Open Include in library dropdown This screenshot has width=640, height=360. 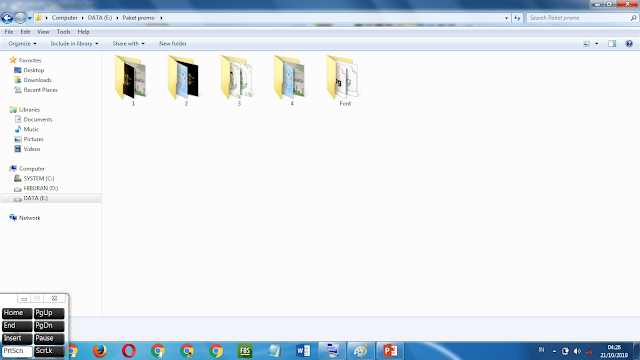point(74,44)
